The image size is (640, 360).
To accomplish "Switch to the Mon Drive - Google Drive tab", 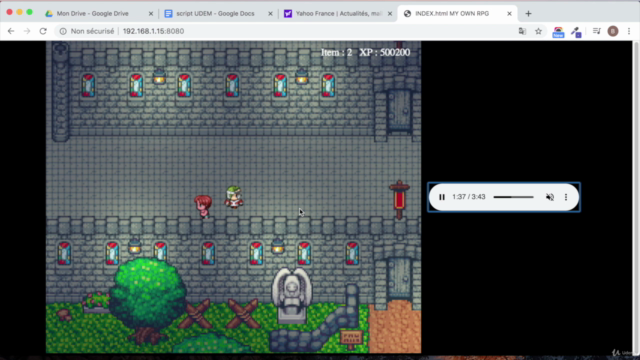I will [98, 13].
